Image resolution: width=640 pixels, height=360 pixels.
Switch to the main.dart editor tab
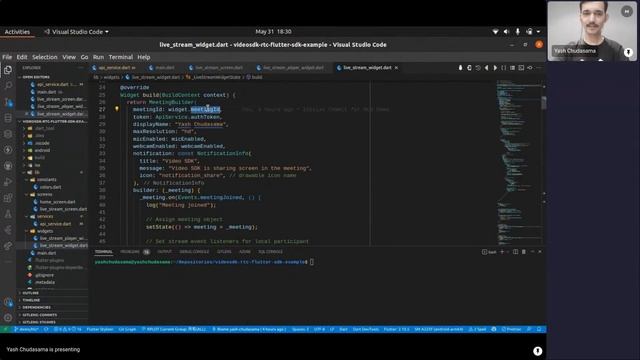[165, 68]
